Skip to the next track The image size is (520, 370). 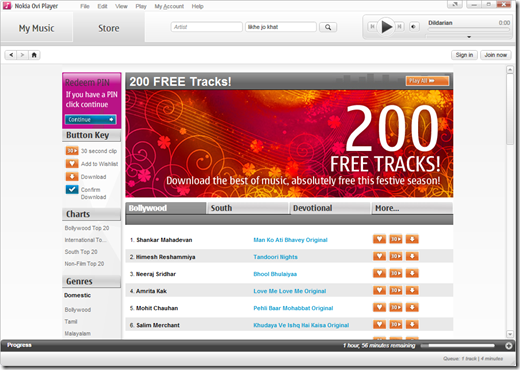[x=399, y=27]
